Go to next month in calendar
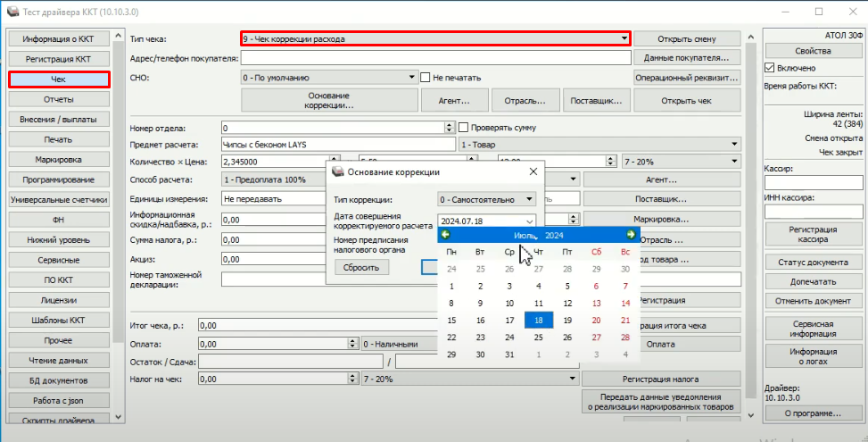Image resolution: width=868 pixels, height=442 pixels. (x=631, y=235)
